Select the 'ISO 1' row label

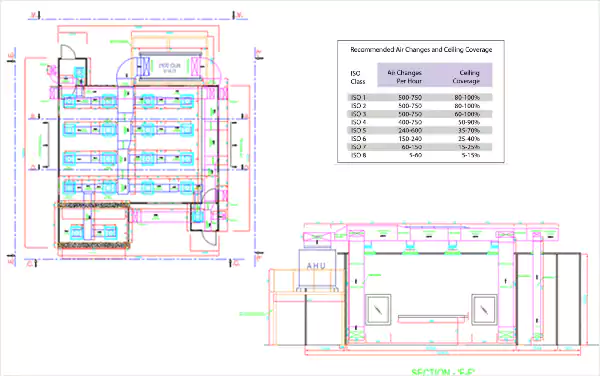tap(359, 98)
